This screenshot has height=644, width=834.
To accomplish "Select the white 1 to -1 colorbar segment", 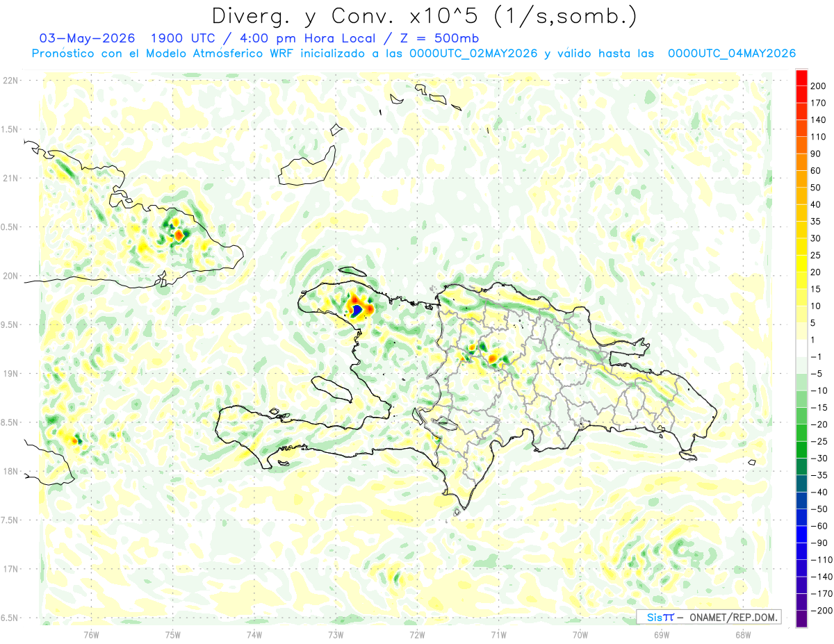I will point(801,347).
